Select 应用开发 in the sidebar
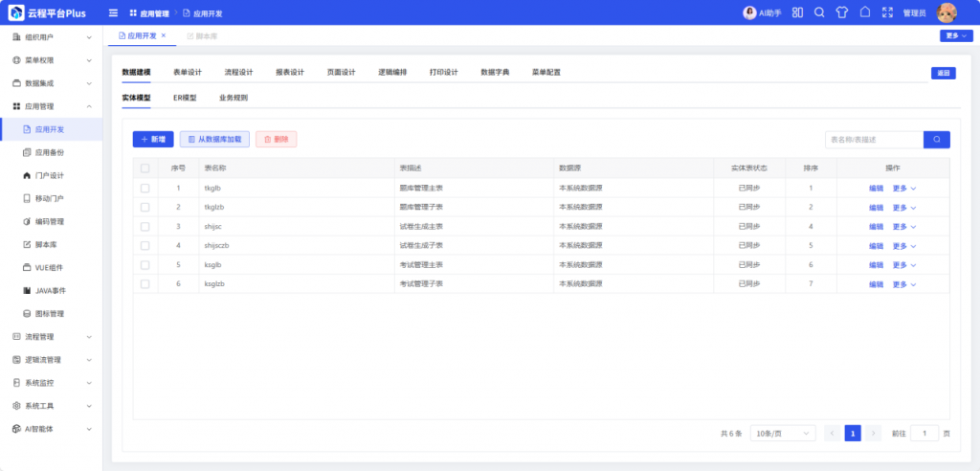The height and width of the screenshot is (471, 980). coord(52,129)
